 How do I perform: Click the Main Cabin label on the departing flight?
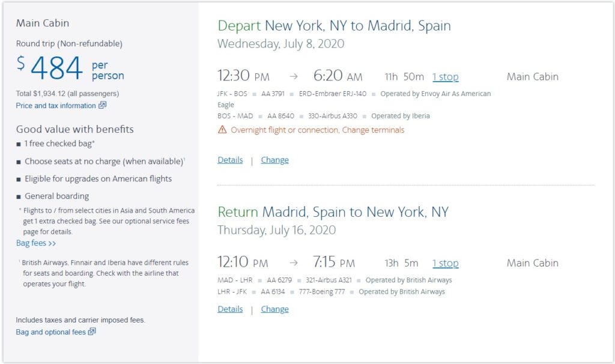tap(532, 77)
